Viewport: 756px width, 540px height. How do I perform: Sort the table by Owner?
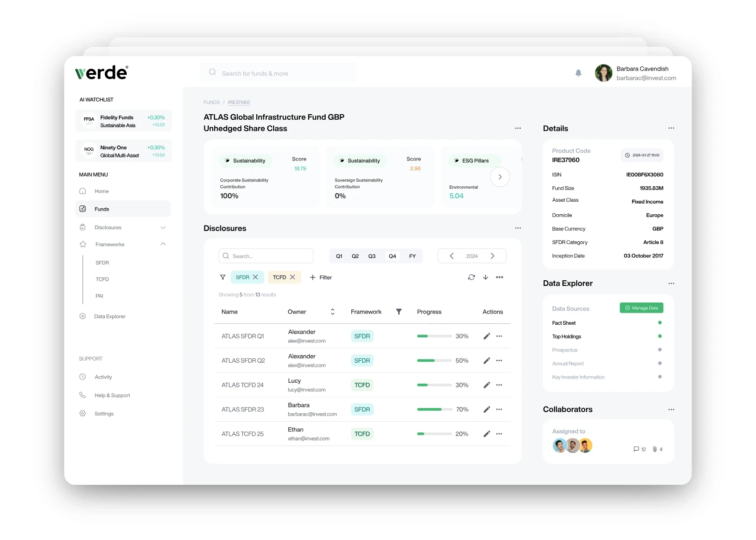tap(333, 312)
